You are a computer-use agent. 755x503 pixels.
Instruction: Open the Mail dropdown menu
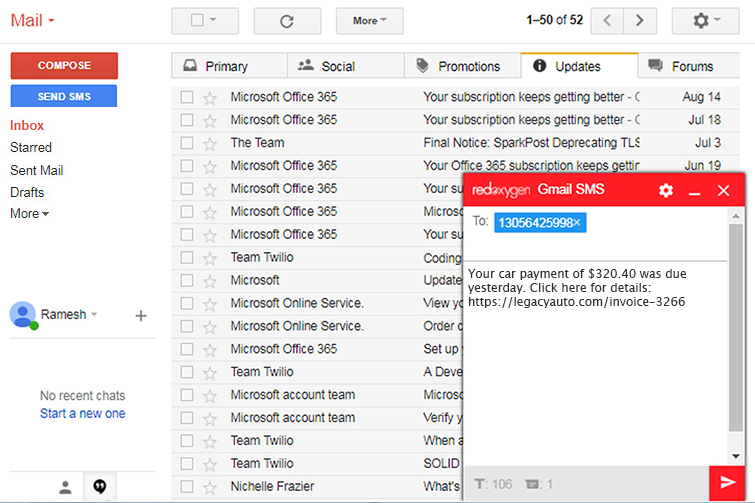click(x=32, y=20)
